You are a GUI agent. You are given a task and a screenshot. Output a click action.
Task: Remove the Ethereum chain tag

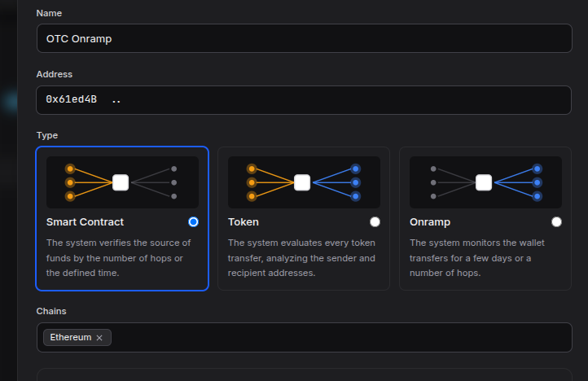tap(99, 338)
